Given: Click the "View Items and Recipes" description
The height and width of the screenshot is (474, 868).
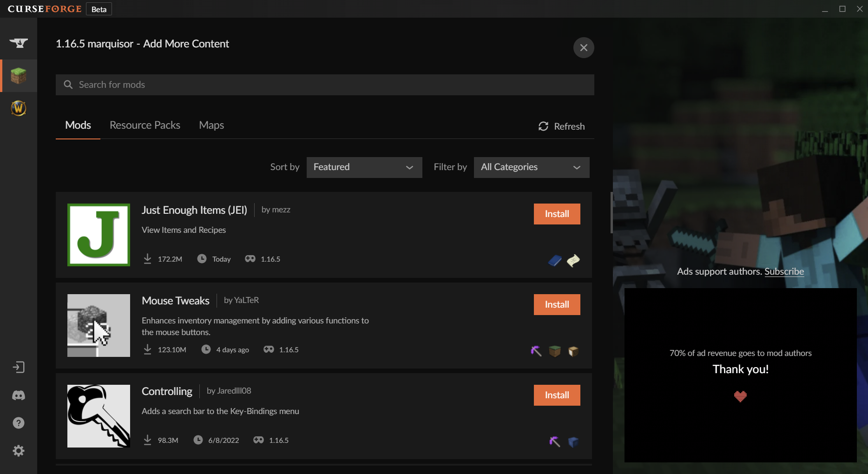Looking at the screenshot, I should click(x=184, y=230).
